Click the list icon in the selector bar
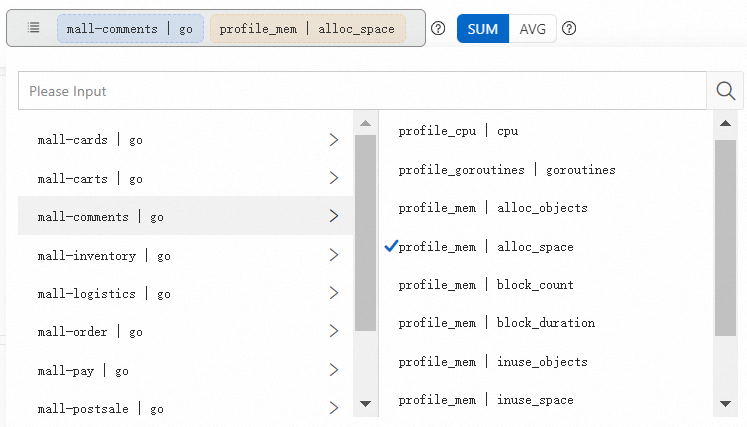 click(x=33, y=28)
